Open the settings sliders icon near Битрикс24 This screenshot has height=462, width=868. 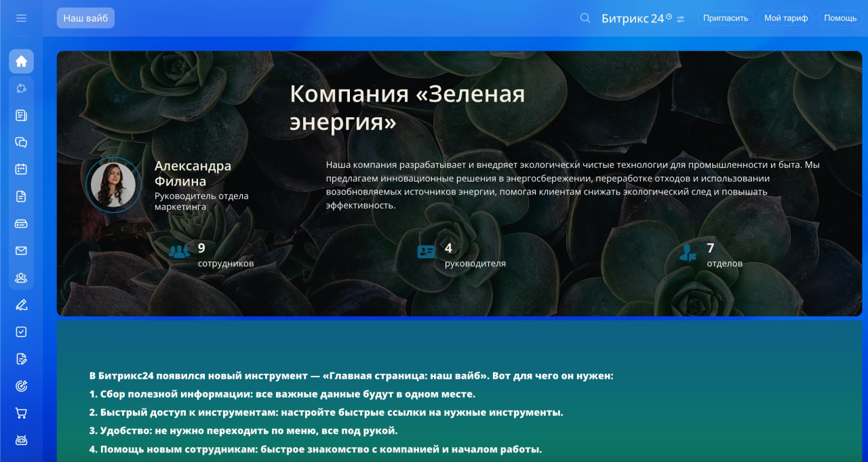click(680, 19)
